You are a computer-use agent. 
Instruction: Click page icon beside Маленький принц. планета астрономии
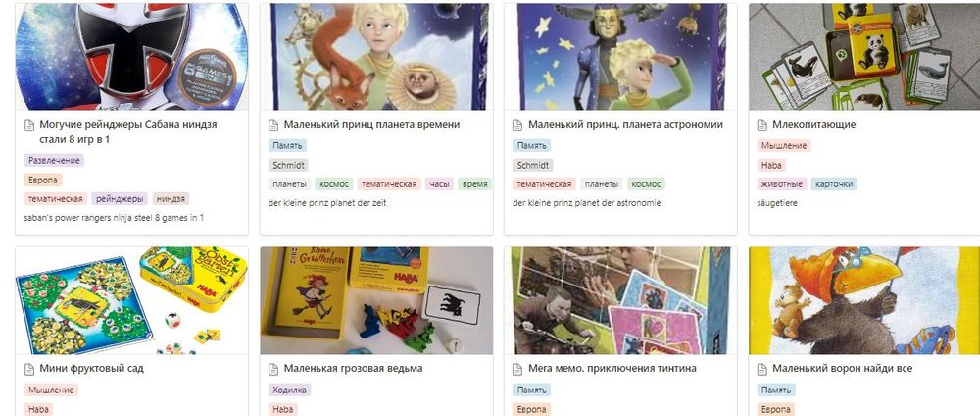coord(517,126)
